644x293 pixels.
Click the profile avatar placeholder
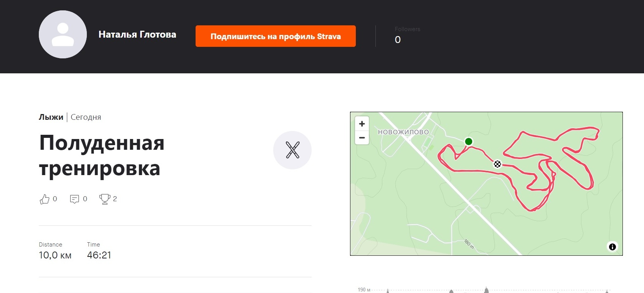click(63, 35)
